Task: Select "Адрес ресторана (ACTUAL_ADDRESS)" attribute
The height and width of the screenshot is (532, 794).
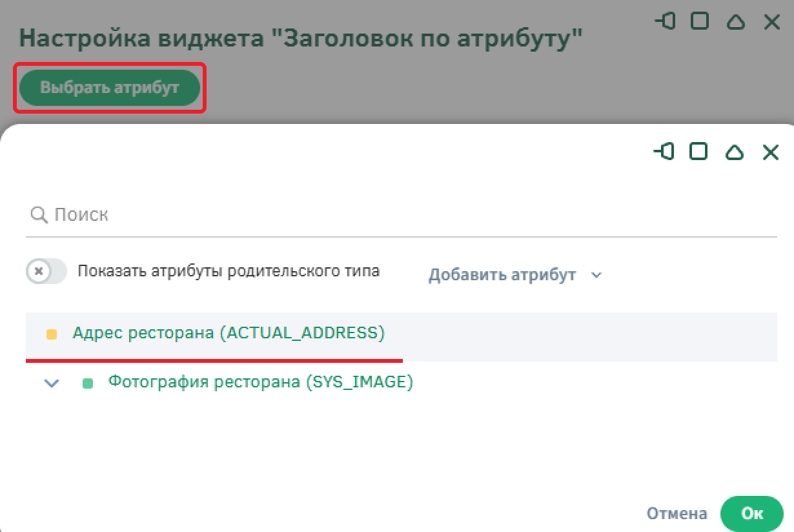Action: [x=229, y=333]
